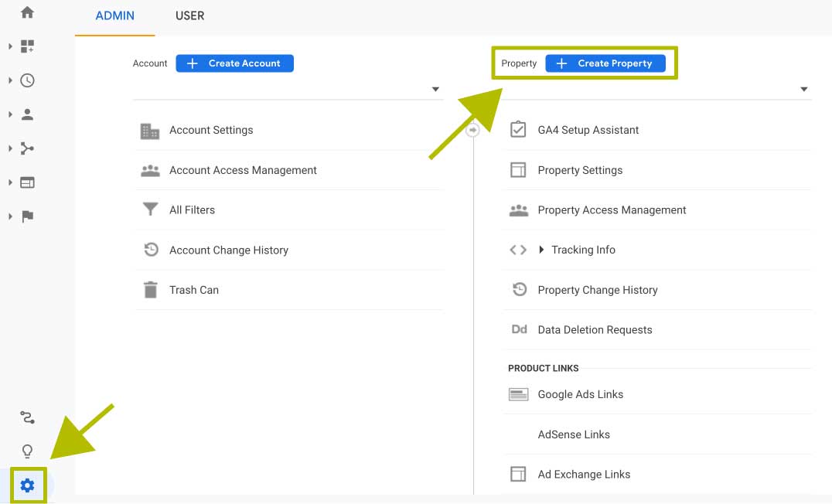Open the account Trash Can

[x=193, y=290]
